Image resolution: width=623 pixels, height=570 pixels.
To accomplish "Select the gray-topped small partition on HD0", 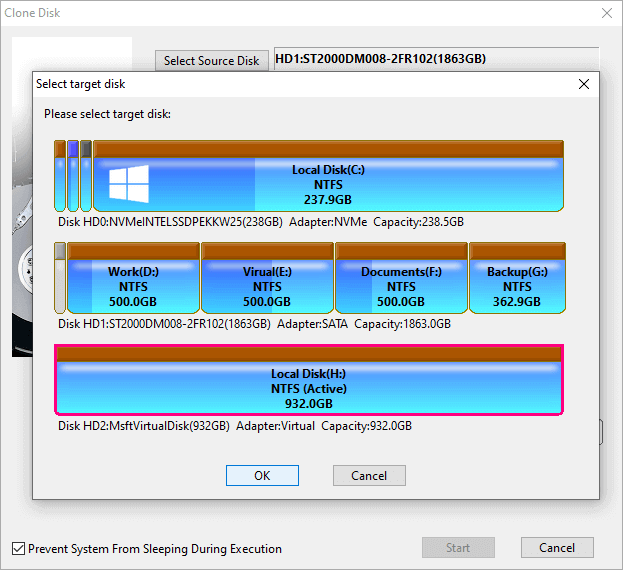I will tap(86, 176).
